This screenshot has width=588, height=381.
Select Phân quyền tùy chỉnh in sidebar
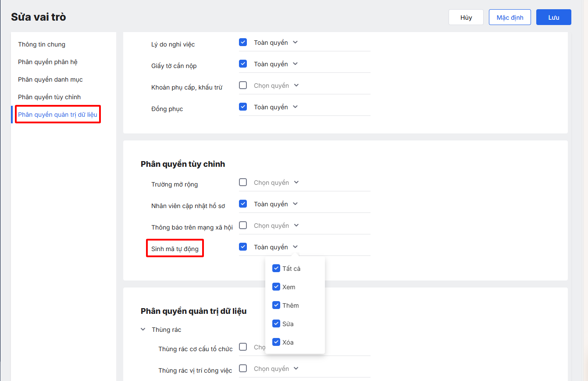50,97
